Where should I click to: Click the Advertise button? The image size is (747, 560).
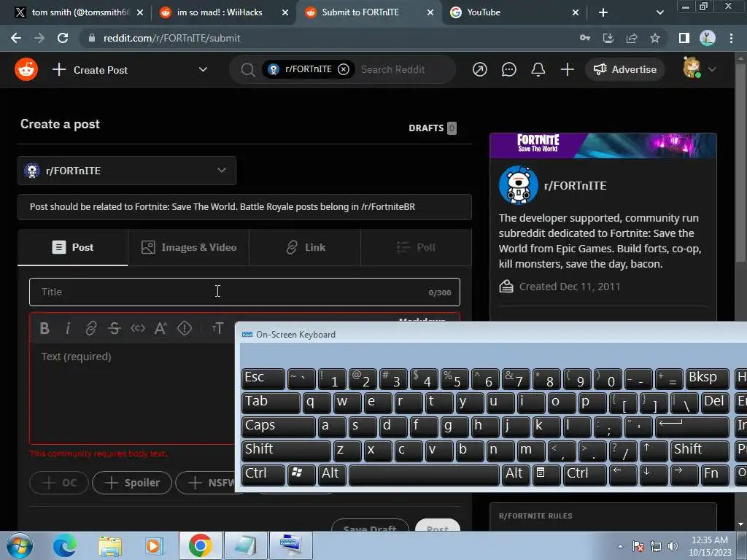pos(625,69)
